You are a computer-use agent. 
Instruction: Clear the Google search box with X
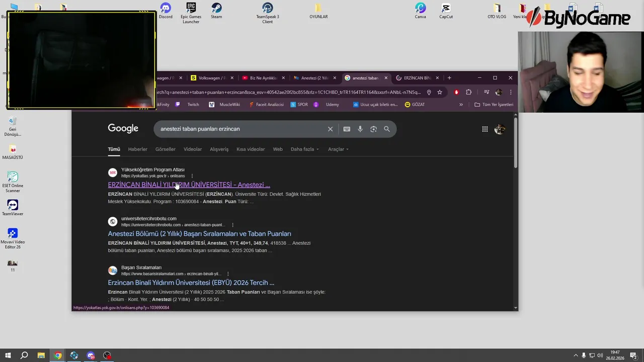coord(330,129)
